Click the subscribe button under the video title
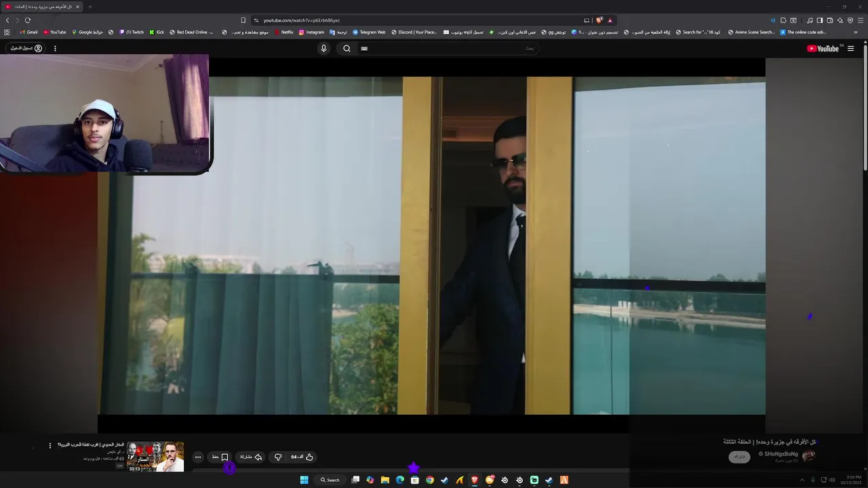 739,457
